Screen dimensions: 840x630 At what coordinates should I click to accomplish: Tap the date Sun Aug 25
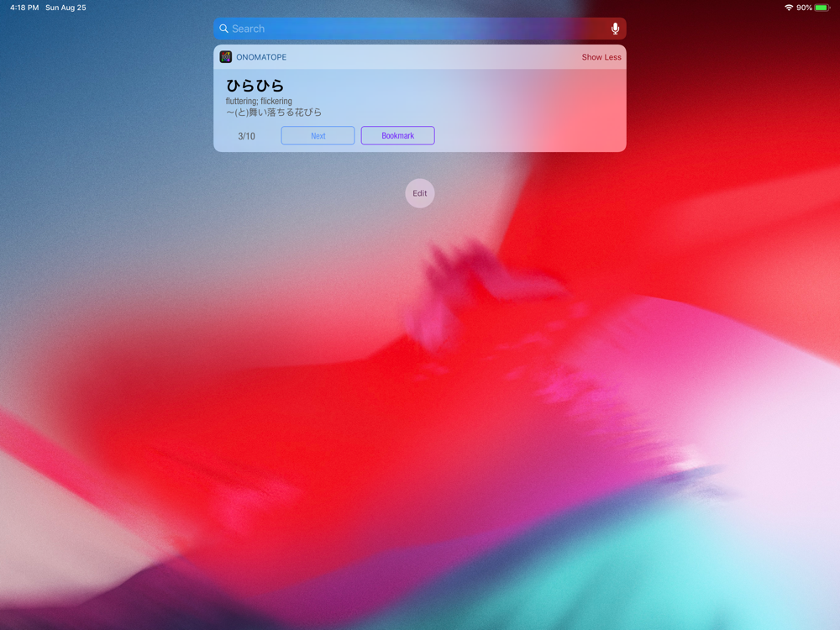[66, 8]
